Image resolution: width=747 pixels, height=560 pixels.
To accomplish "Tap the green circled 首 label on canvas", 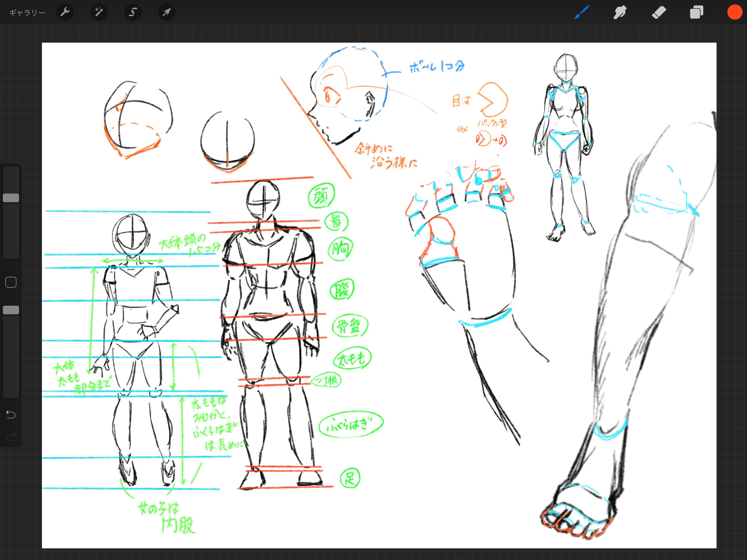I will [336, 222].
